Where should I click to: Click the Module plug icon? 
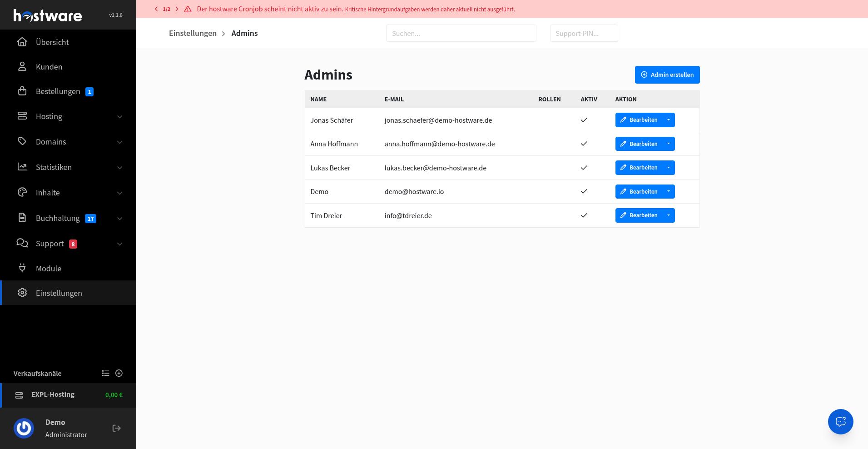coord(22,268)
